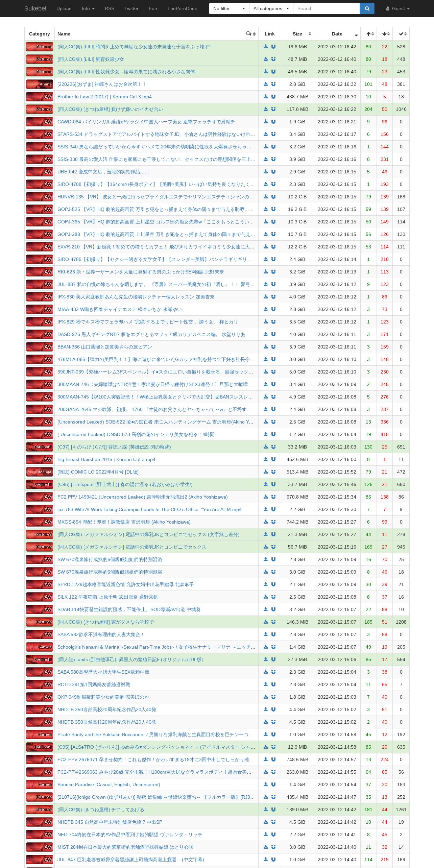Click the 16.2 GiB size cell
This screenshot has width=434, height=868.
pos(297,209)
